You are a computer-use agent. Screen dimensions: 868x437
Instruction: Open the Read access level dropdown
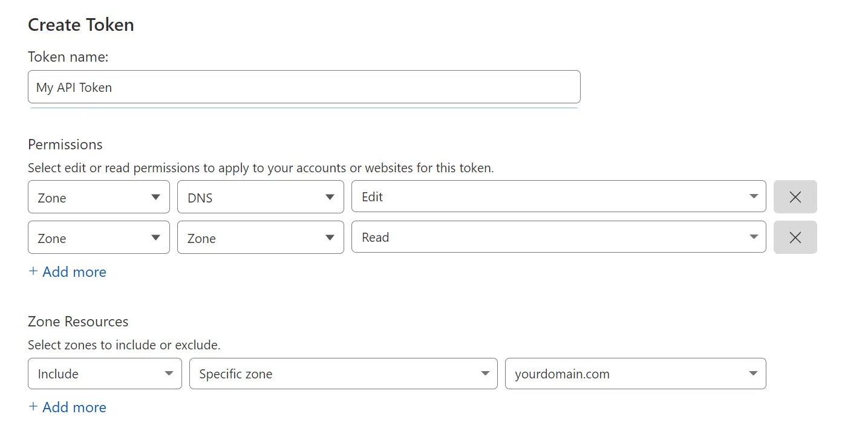[x=556, y=237]
